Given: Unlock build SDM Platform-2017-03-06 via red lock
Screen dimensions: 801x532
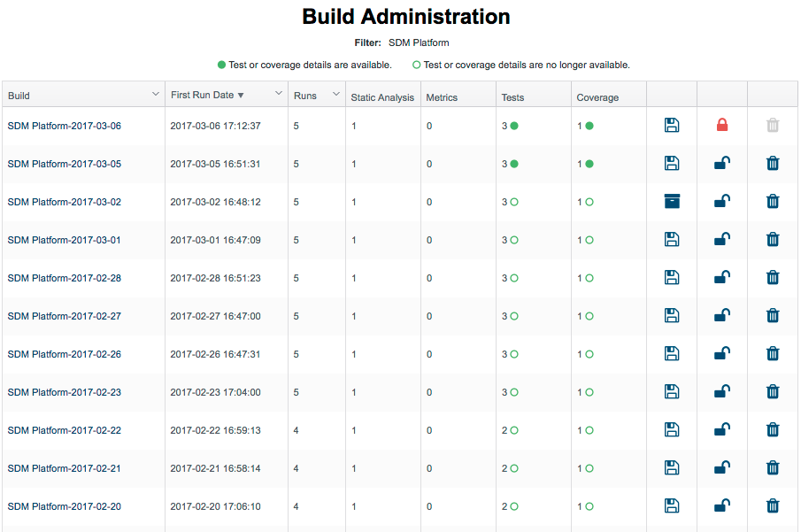Looking at the screenshot, I should [722, 125].
